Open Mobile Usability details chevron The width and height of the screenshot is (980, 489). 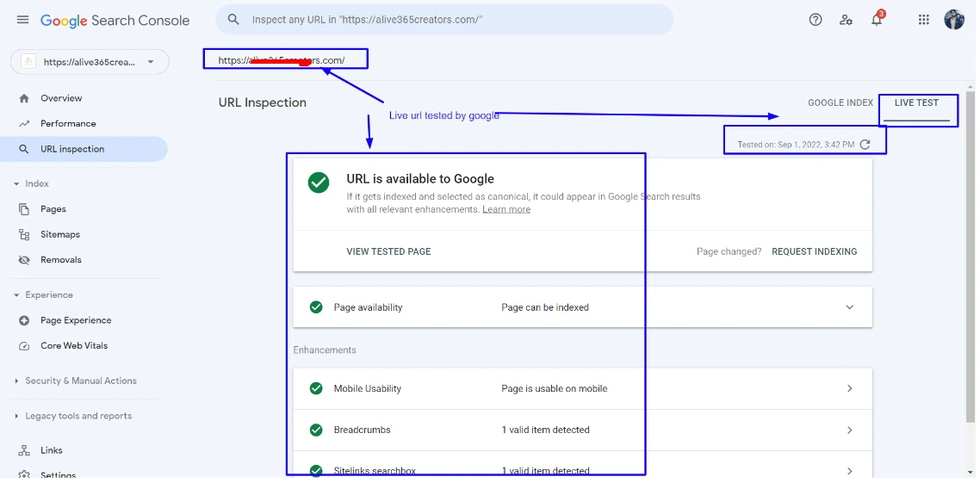(x=849, y=388)
